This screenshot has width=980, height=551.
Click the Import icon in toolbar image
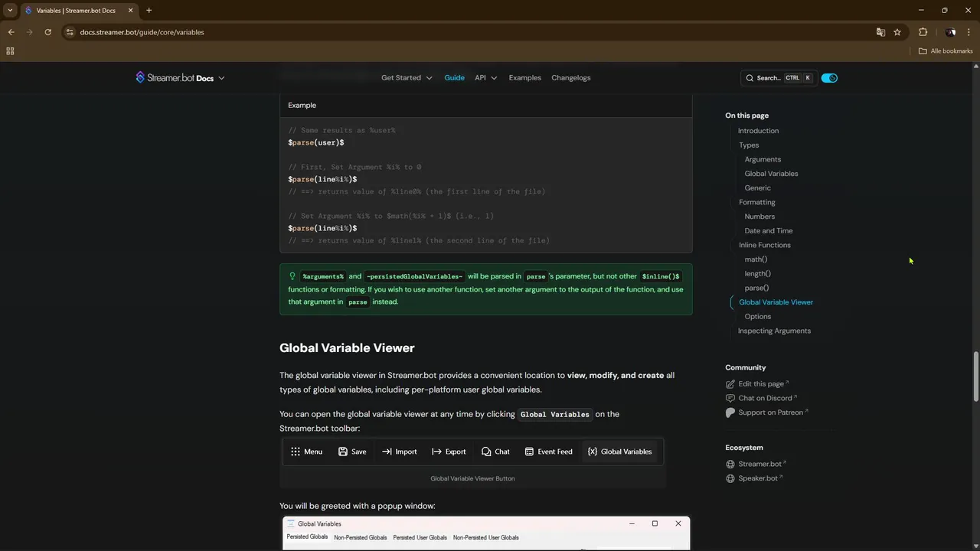387,452
